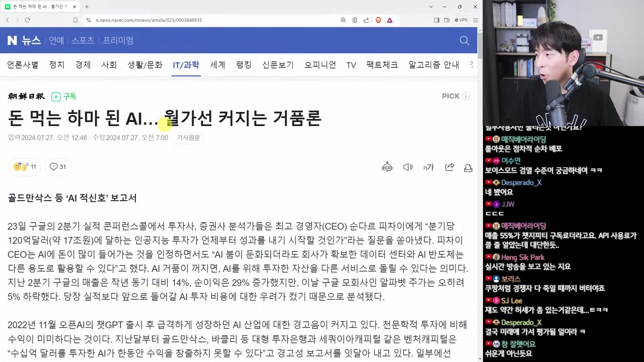Screen dimensions: 644x362
Task: Click the browser back arrow
Action: click(8, 20)
